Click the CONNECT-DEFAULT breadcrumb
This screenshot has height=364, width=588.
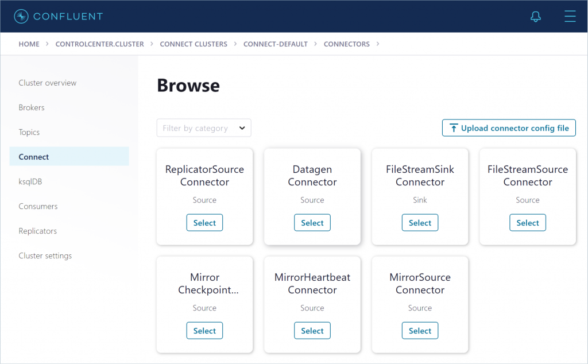pyautogui.click(x=276, y=44)
